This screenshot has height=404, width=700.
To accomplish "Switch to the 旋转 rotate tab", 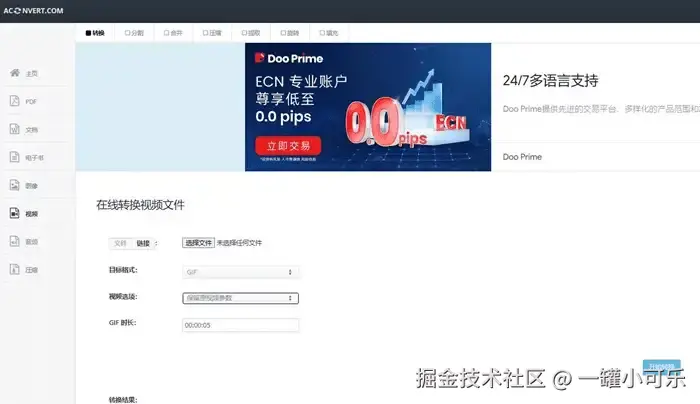I will [x=290, y=33].
